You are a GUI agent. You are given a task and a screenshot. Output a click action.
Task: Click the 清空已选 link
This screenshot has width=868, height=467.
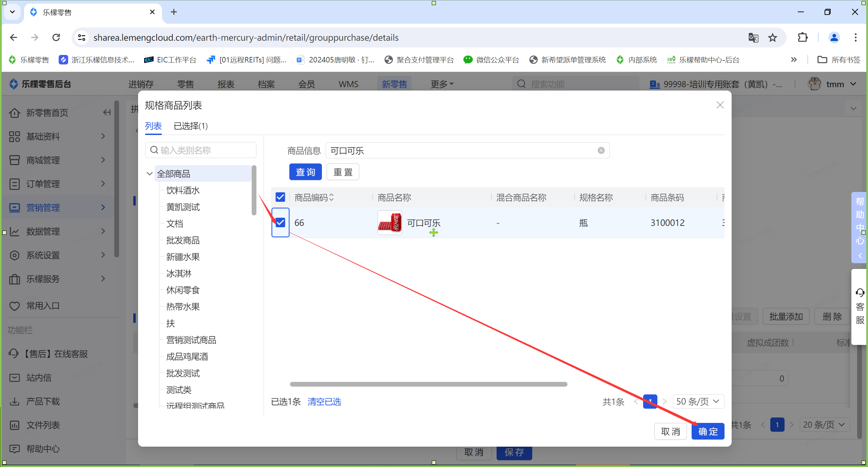tap(324, 402)
